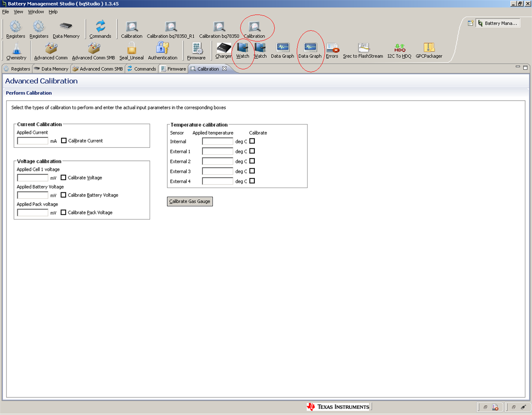Click the External 3 temperature field
Image resolution: width=532 pixels, height=415 pixels.
(218, 171)
